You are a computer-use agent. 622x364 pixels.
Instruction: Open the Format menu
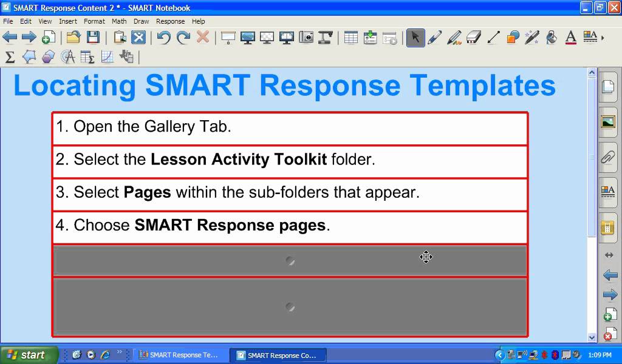click(x=94, y=21)
